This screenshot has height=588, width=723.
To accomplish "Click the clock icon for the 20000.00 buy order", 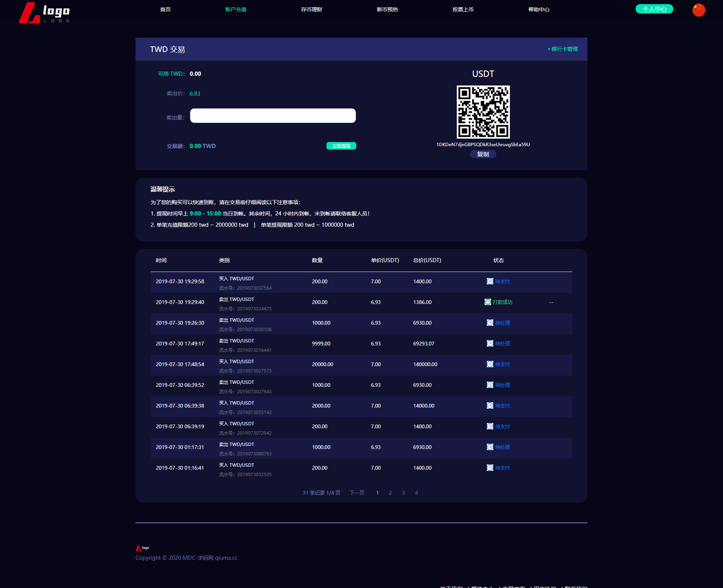I will 490,364.
